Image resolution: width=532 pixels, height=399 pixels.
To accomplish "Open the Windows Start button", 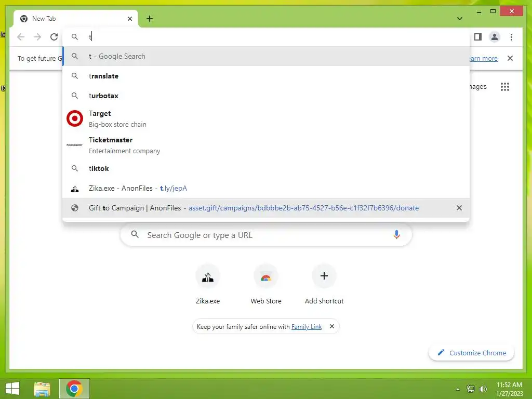I will pyautogui.click(x=12, y=389).
